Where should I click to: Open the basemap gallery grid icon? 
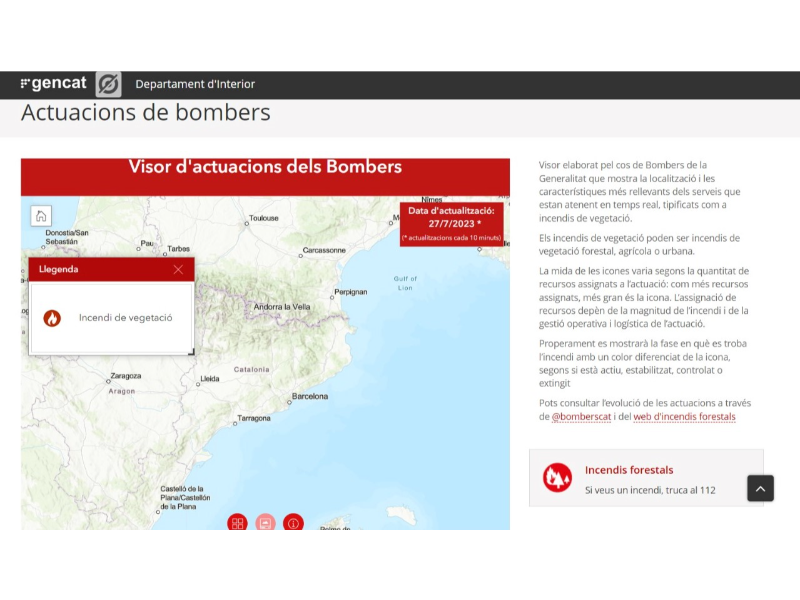237,522
